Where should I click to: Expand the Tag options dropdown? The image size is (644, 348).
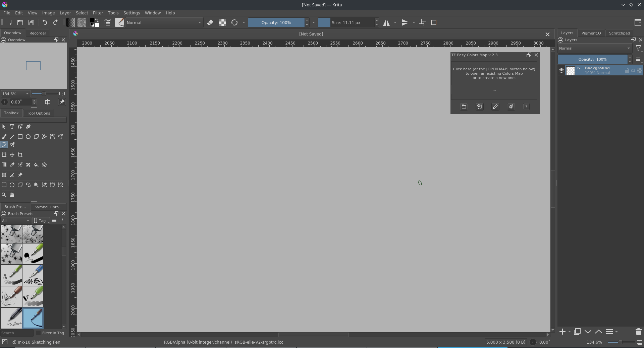pos(41,220)
